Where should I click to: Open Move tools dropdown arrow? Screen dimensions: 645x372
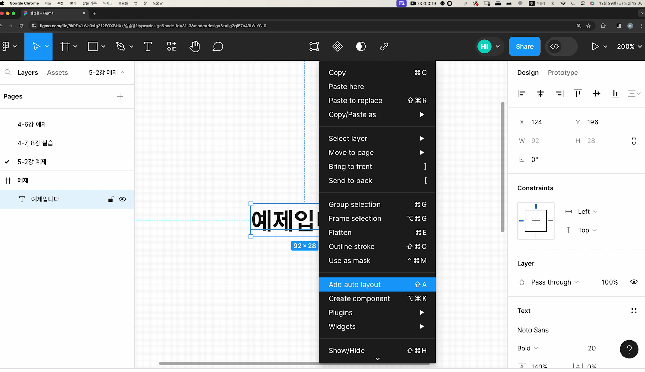(47, 46)
